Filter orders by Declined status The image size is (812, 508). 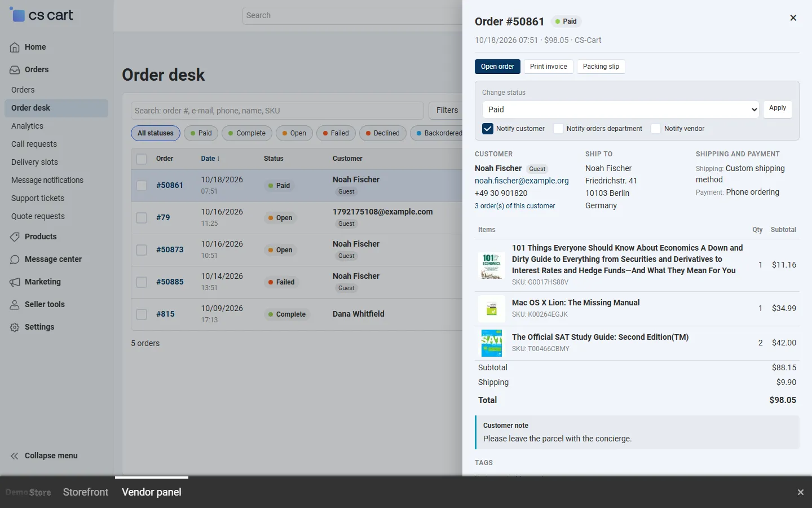(382, 133)
